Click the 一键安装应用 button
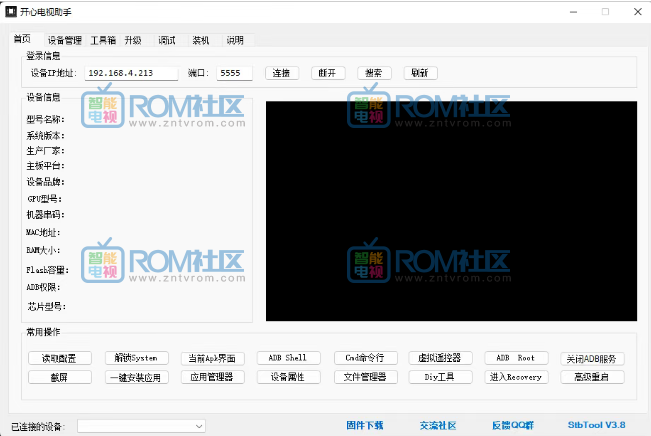This screenshot has width=651, height=436. coord(137,377)
